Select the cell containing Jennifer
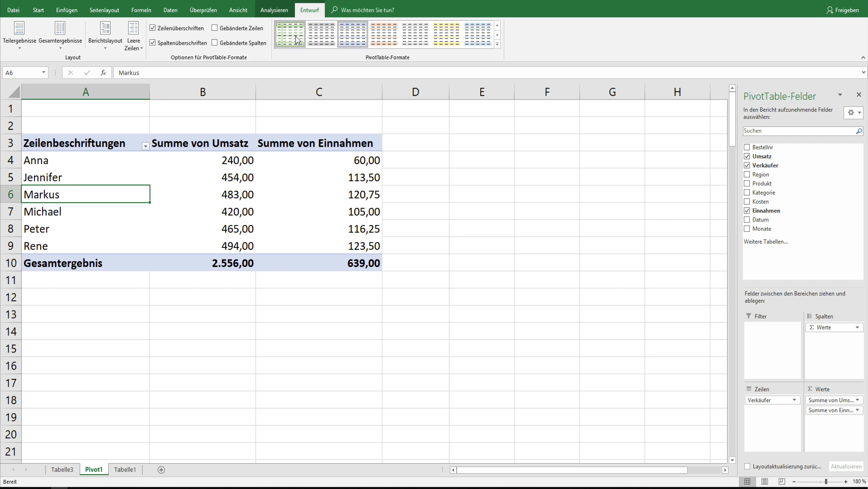 coord(86,177)
